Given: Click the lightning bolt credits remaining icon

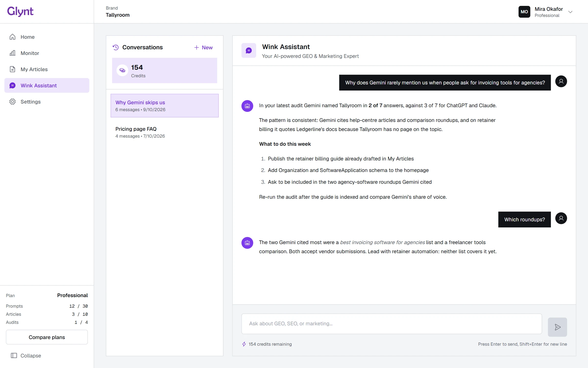Looking at the screenshot, I should coord(244,344).
